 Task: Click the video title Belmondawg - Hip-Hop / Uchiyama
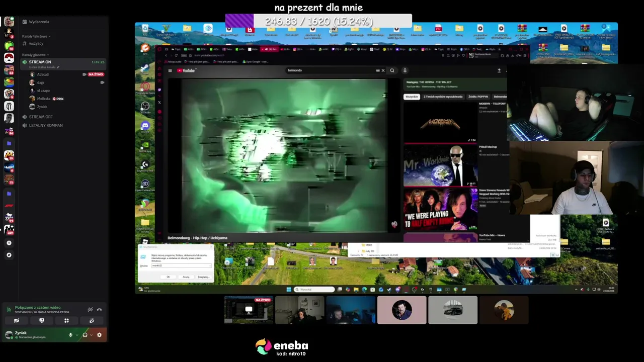click(197, 238)
